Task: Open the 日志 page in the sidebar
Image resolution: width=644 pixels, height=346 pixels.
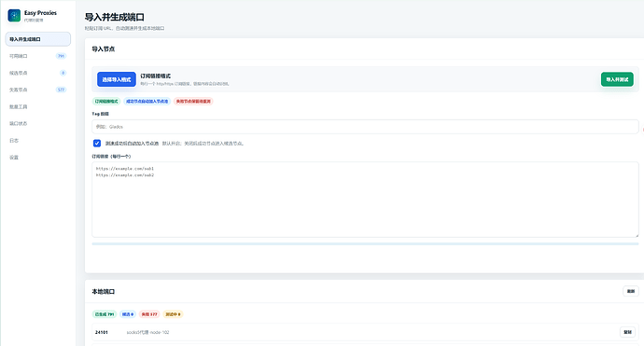Action: click(x=37, y=141)
